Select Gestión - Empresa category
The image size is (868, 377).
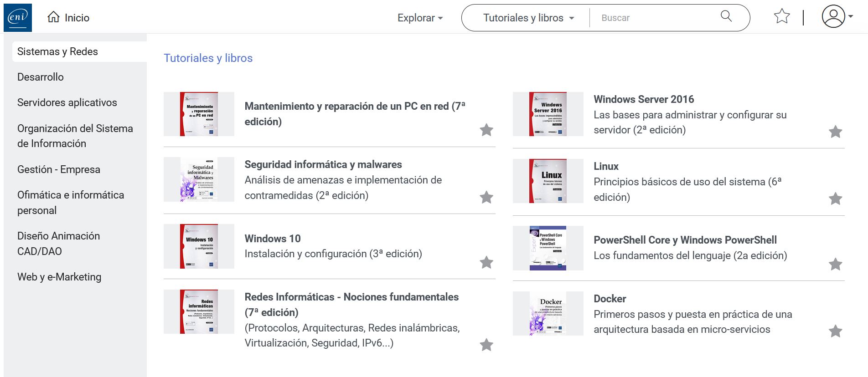click(x=59, y=169)
